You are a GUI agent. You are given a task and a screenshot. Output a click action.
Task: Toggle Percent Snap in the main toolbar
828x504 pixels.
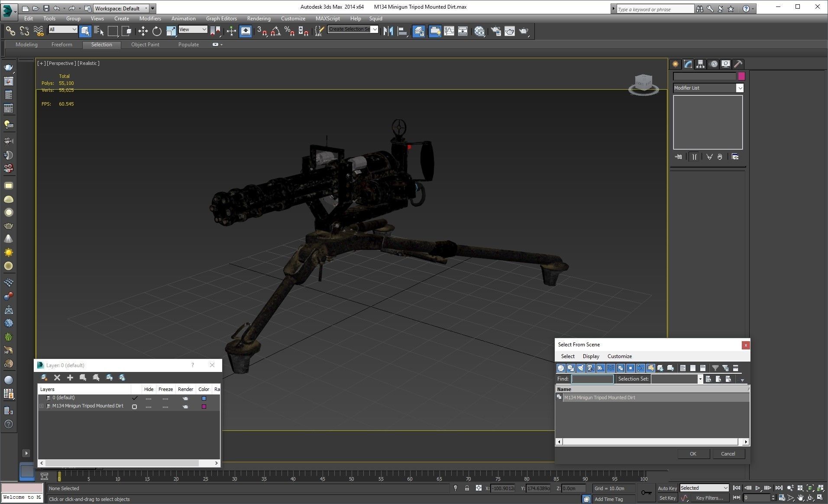click(x=289, y=31)
